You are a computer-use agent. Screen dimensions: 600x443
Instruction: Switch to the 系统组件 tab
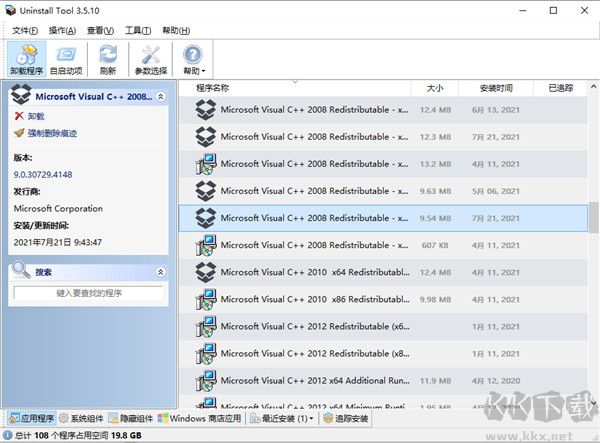tap(82, 418)
